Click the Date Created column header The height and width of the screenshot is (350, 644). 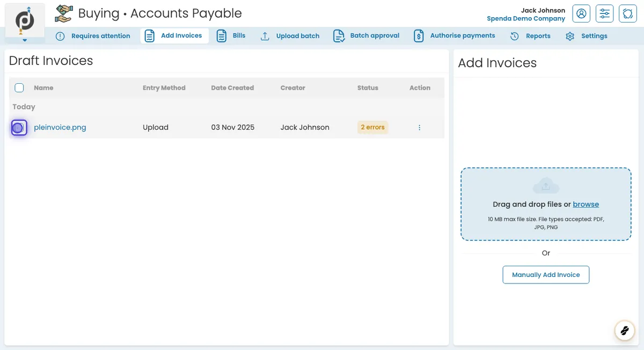pos(232,87)
